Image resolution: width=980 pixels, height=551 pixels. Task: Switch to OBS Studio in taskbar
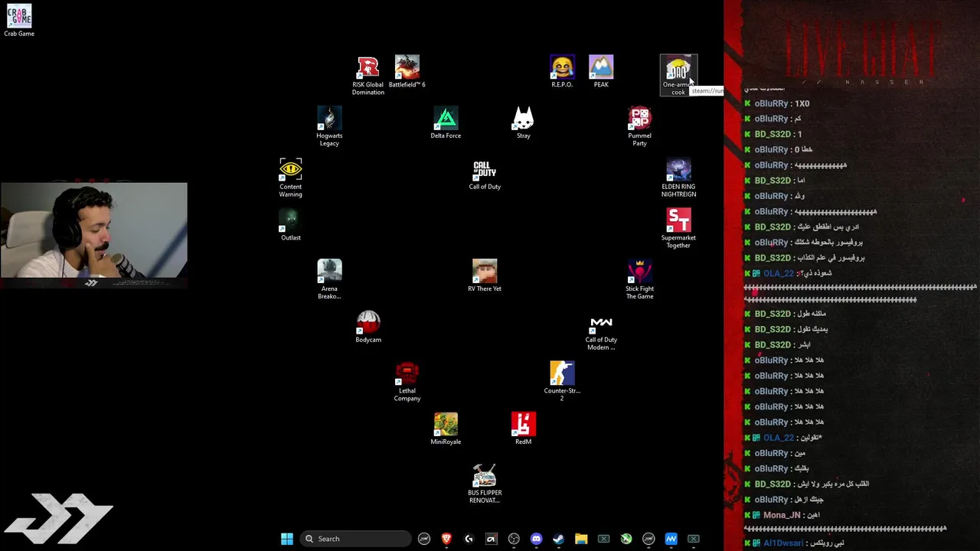click(514, 539)
